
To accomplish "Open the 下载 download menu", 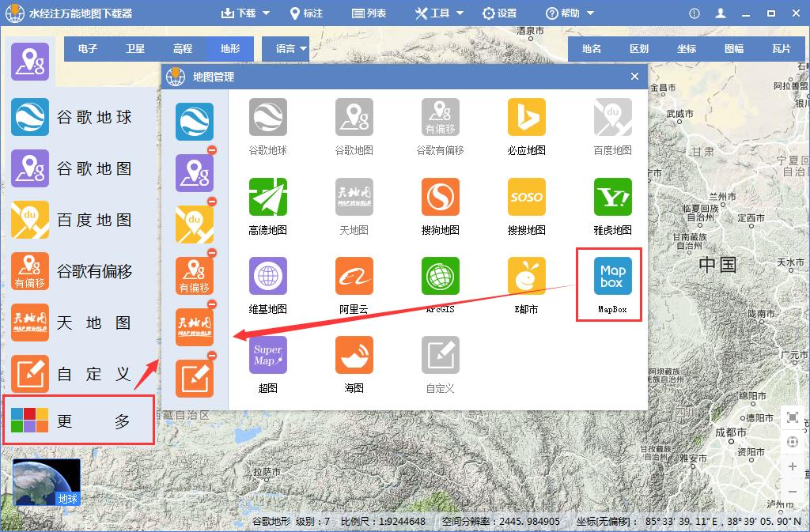I will (x=245, y=13).
